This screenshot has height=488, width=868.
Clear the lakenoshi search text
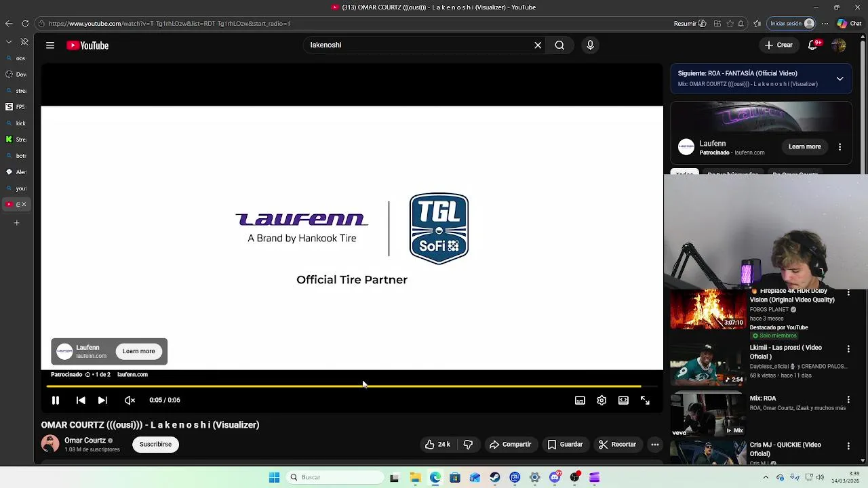point(538,45)
